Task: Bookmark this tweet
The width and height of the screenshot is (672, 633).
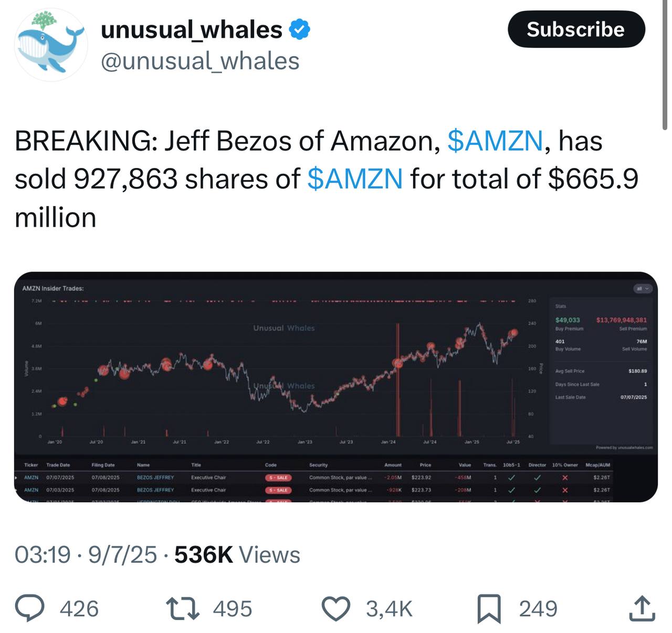Action: coord(489,608)
